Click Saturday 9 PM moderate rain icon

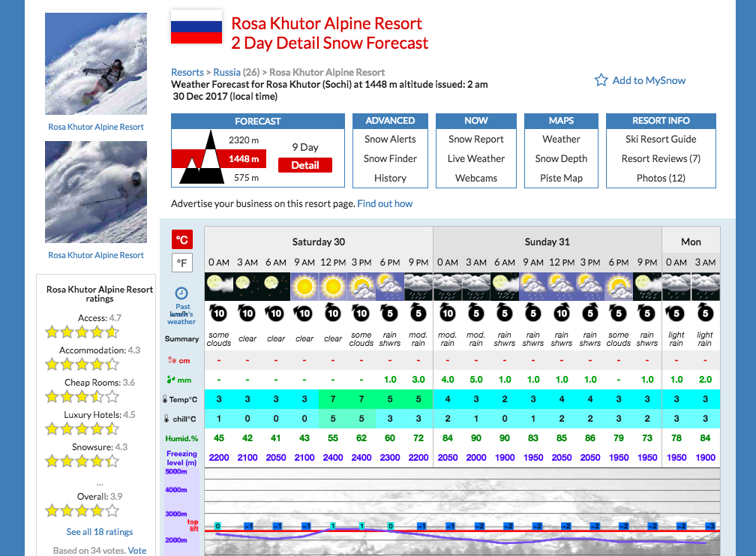click(418, 287)
